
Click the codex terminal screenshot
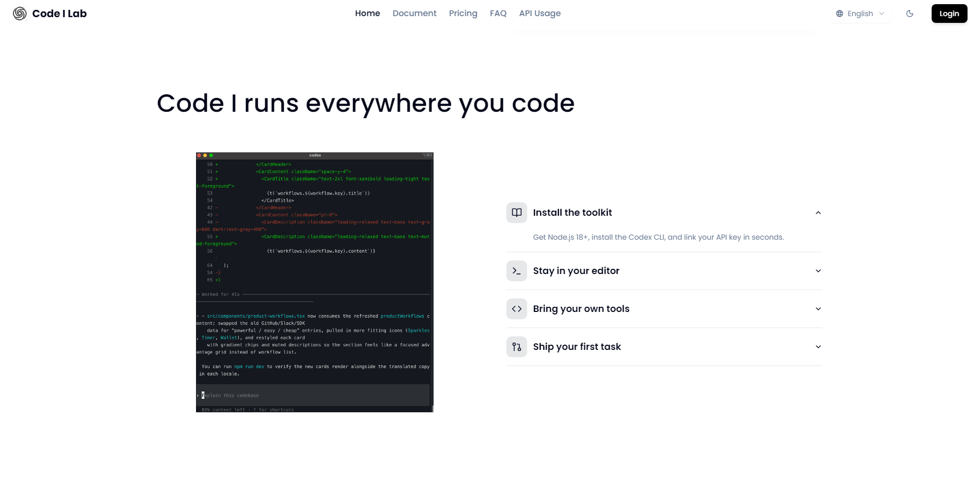click(314, 281)
